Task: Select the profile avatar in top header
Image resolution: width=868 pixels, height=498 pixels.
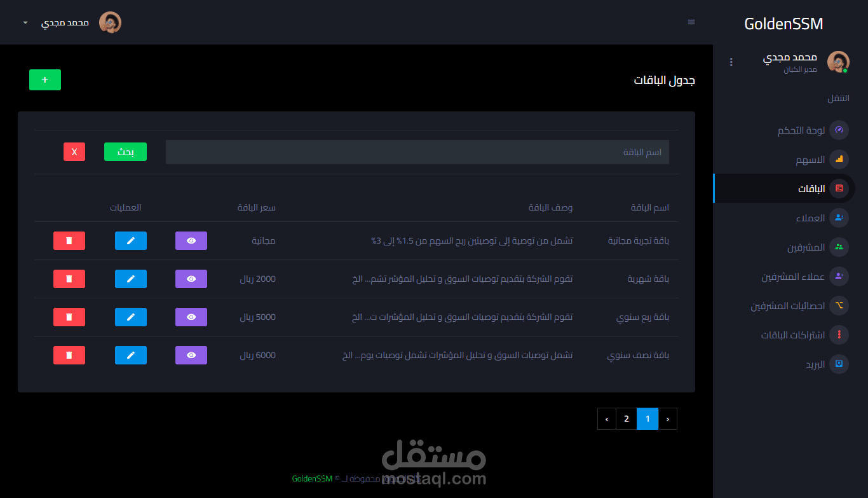Action: [x=111, y=22]
